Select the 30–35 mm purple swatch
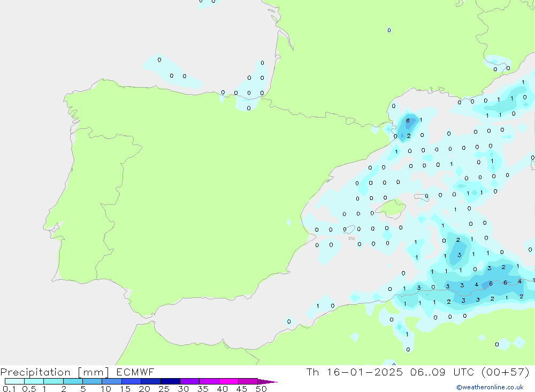The height and width of the screenshot is (392, 535). (x=189, y=381)
